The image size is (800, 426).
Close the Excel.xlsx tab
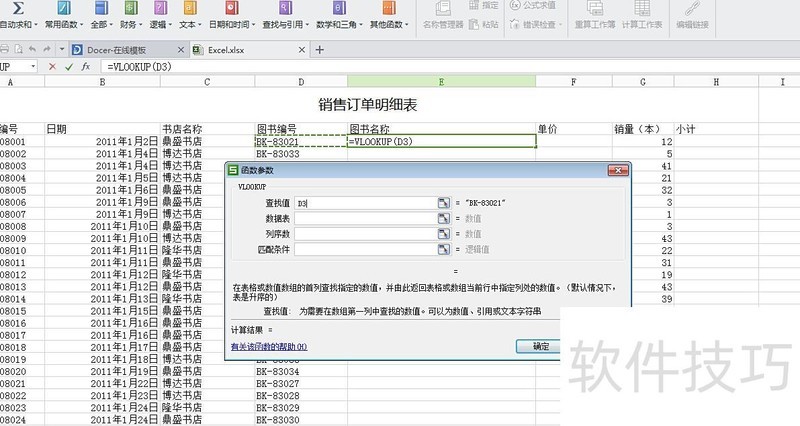click(x=302, y=50)
